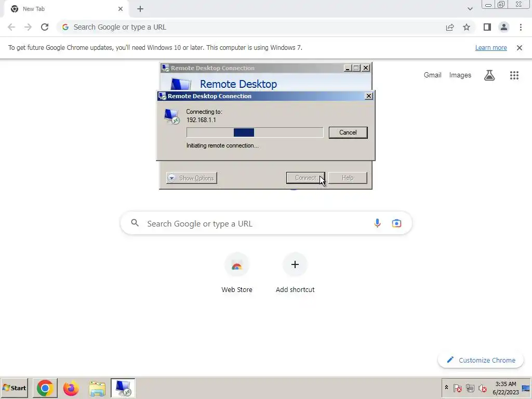The image size is (532, 399).
Task: Click the 192.168.1.1 address text
Action: 201,120
